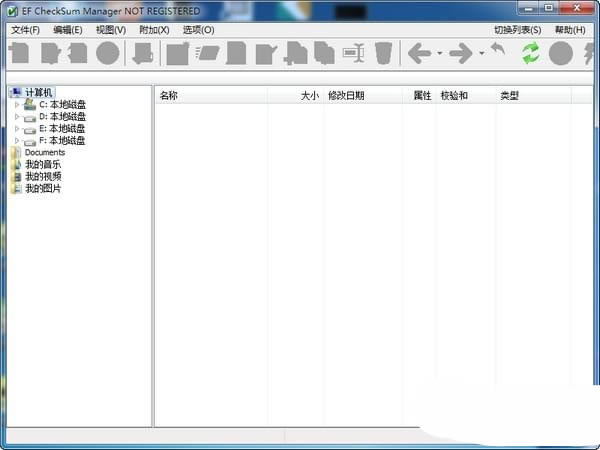Expand the C: 本地磁盘 tree node
Screen dimensions: 600x450
[16, 104]
